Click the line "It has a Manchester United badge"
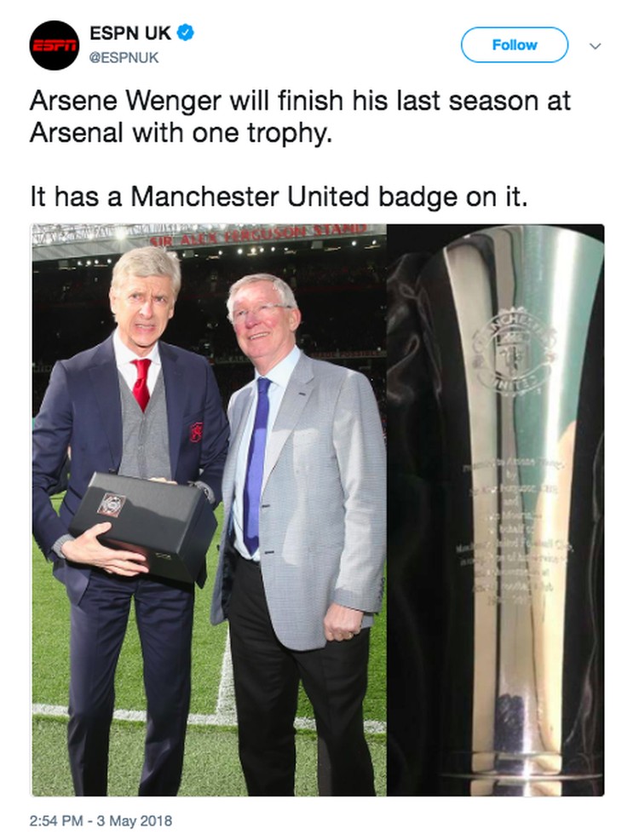Viewport: 639px width, 840px height. coord(279,197)
